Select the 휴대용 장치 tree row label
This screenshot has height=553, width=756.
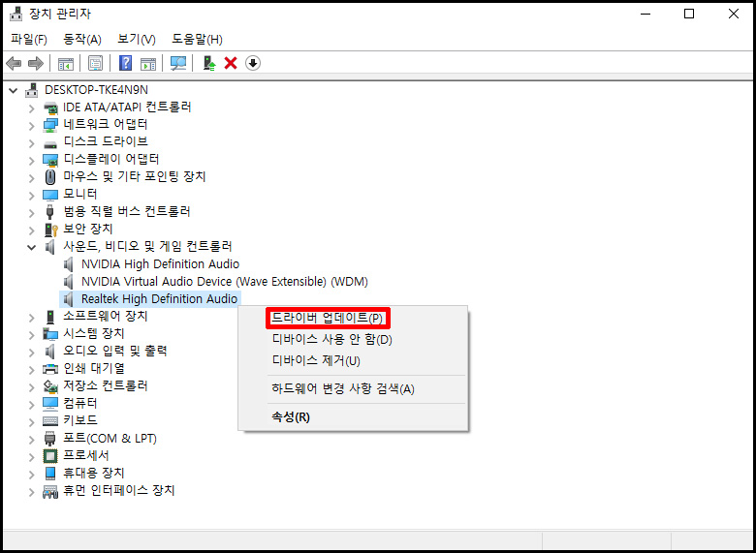click(x=94, y=473)
